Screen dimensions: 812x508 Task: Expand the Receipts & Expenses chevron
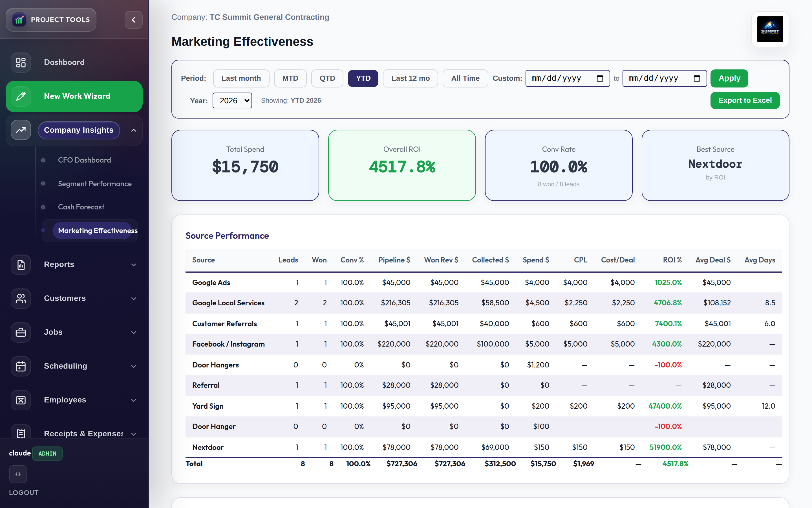pos(134,434)
